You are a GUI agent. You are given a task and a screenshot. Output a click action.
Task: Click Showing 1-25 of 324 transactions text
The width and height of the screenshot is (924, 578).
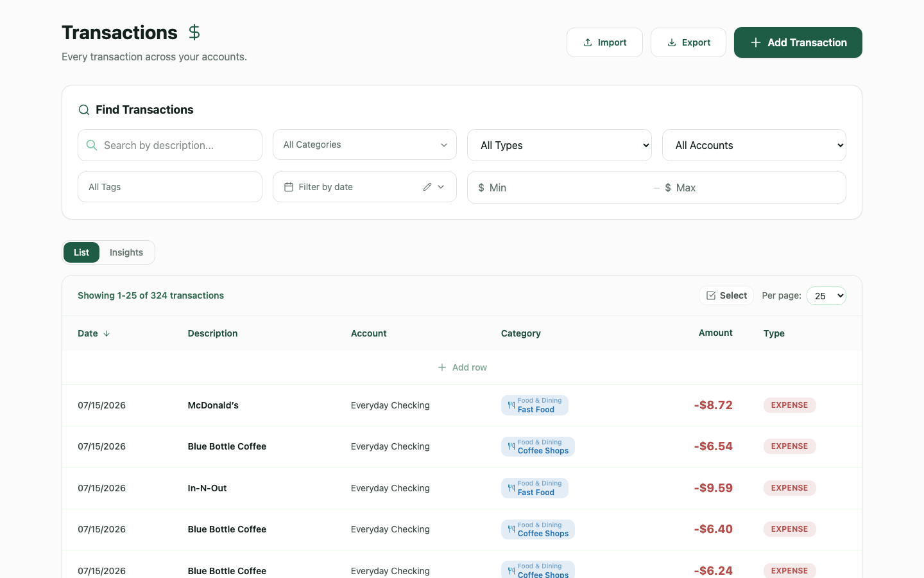[x=151, y=295]
